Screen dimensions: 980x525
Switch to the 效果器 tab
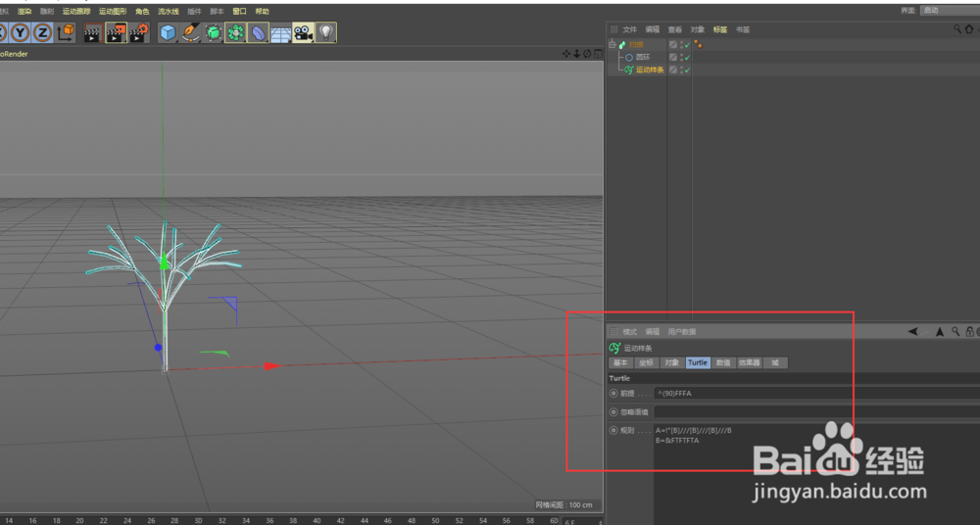tap(750, 362)
